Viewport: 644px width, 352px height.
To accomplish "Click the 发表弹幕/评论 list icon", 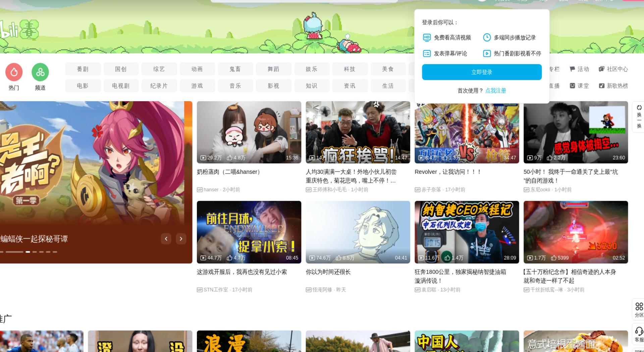I will 427,54.
